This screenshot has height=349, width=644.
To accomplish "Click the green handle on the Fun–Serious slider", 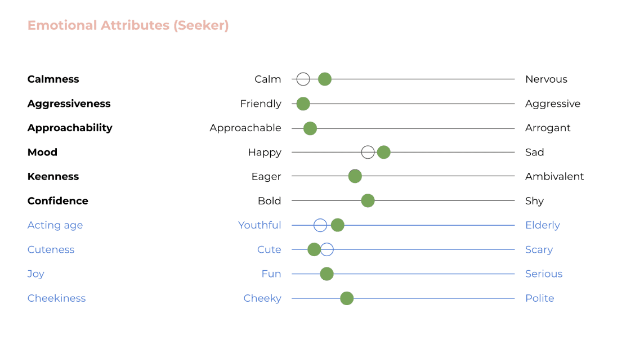I will tap(327, 274).
